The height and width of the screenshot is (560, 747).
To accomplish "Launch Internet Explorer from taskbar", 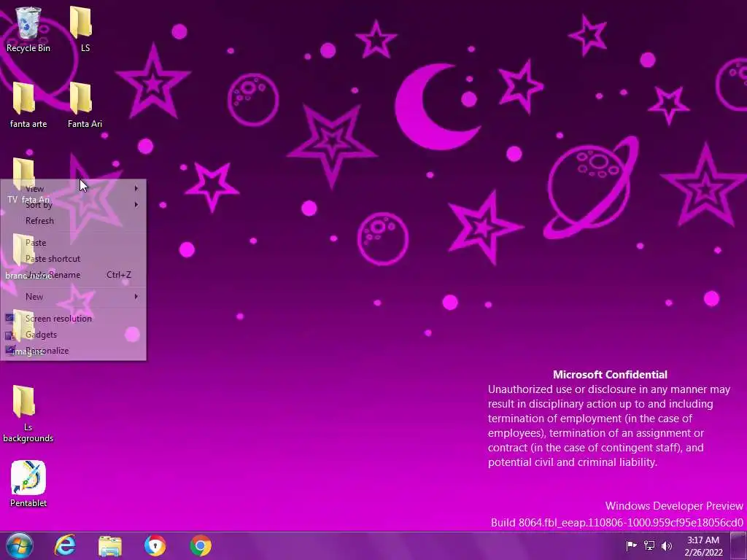I will (x=65, y=545).
